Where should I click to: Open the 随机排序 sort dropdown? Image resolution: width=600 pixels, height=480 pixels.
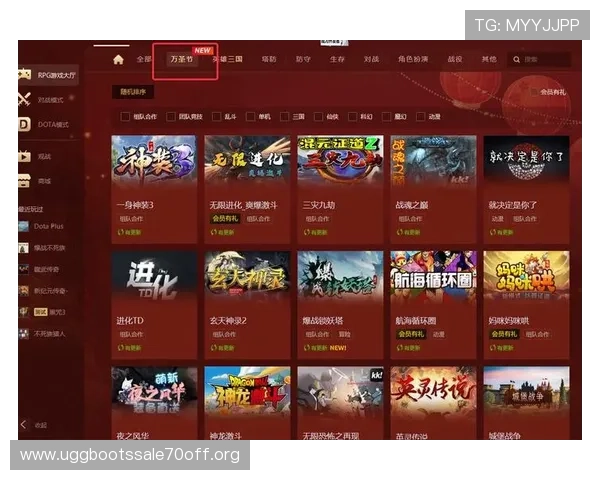tap(132, 92)
